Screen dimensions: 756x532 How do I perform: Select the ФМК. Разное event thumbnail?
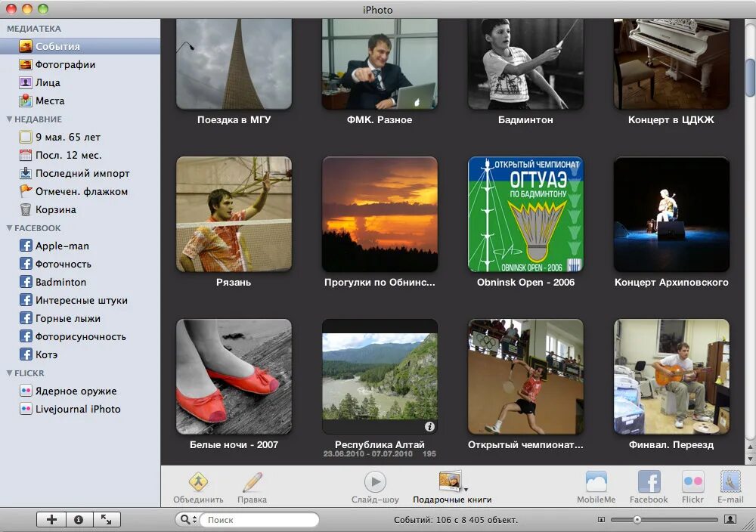point(380,63)
